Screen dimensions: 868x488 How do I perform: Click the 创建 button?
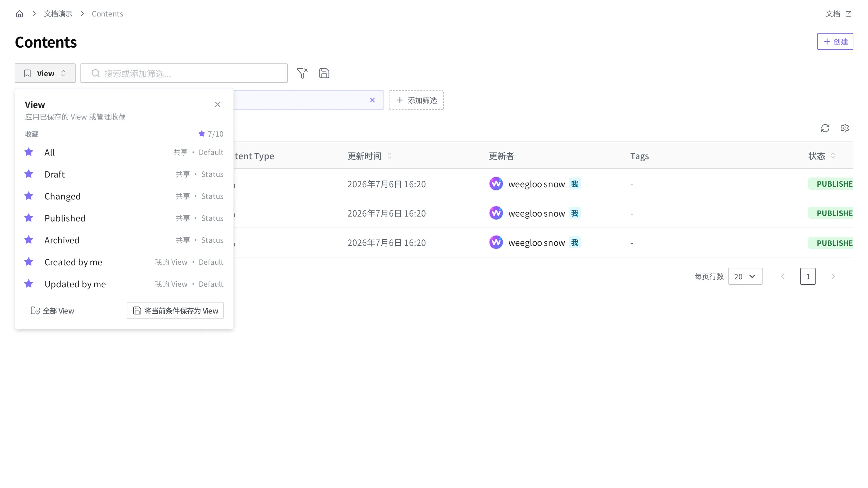(x=835, y=41)
